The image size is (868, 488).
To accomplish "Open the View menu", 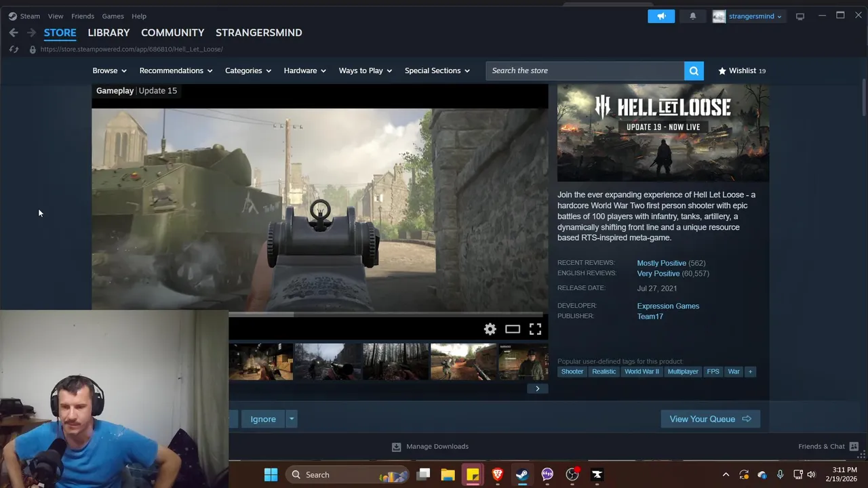I will [x=56, y=16].
